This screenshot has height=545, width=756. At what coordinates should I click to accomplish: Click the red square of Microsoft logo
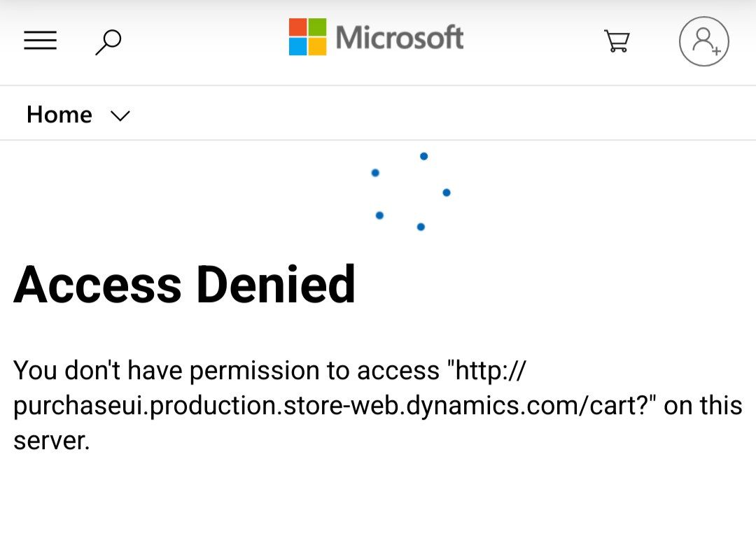[x=298, y=27]
